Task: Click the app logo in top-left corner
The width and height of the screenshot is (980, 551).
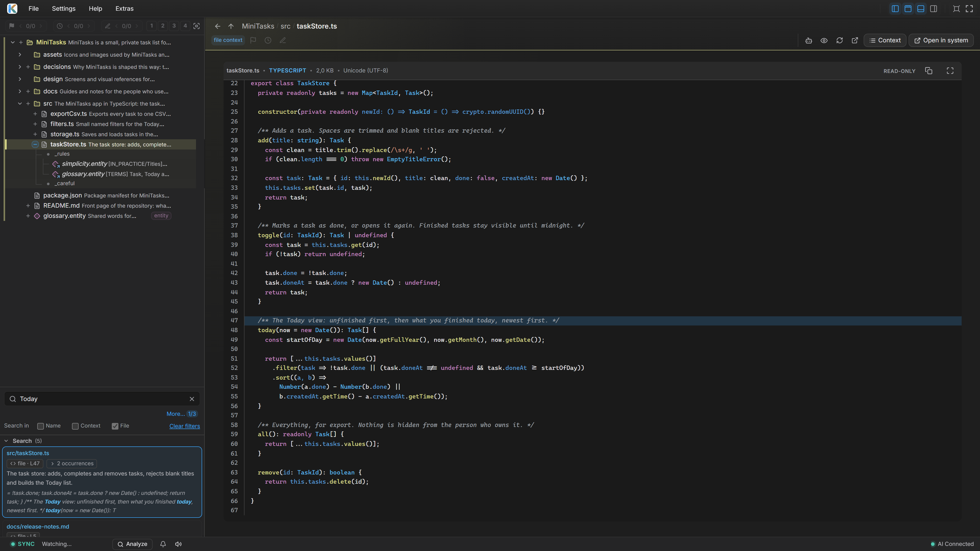Action: click(12, 8)
